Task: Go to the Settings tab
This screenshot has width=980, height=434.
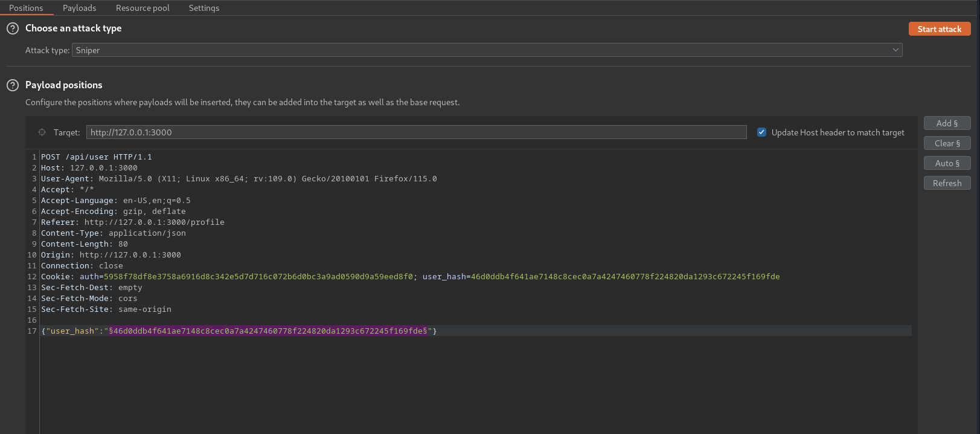Action: pos(204,8)
